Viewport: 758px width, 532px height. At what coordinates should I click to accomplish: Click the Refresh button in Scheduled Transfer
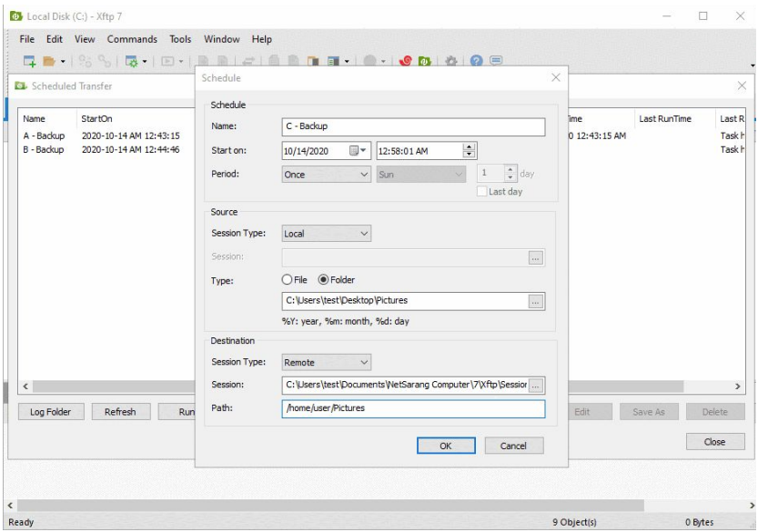tap(120, 412)
